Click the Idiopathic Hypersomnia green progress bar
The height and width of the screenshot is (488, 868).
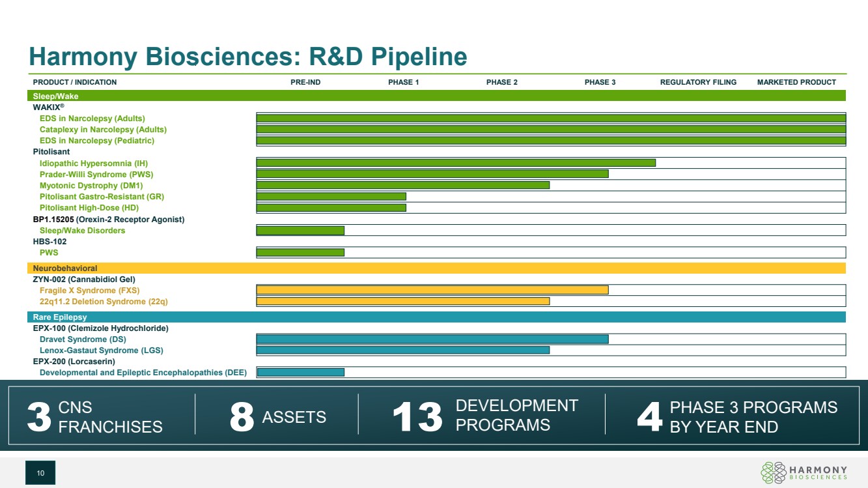click(x=456, y=163)
